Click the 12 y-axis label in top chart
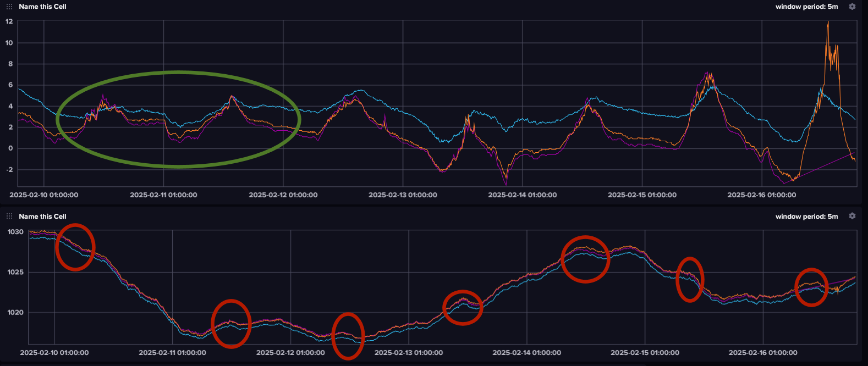This screenshot has height=366, width=868. [x=9, y=21]
